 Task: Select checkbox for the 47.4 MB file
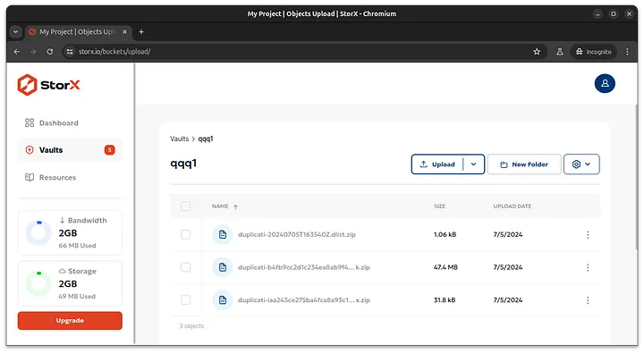point(186,267)
